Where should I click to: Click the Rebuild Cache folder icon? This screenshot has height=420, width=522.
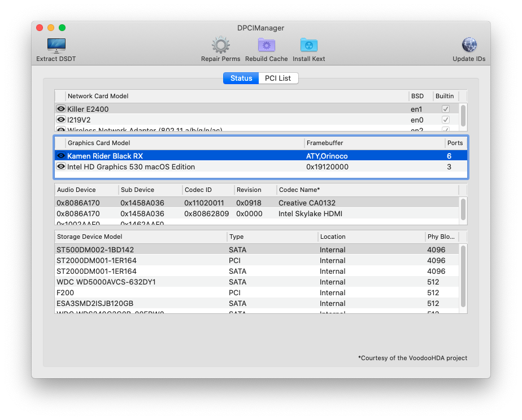coord(266,45)
